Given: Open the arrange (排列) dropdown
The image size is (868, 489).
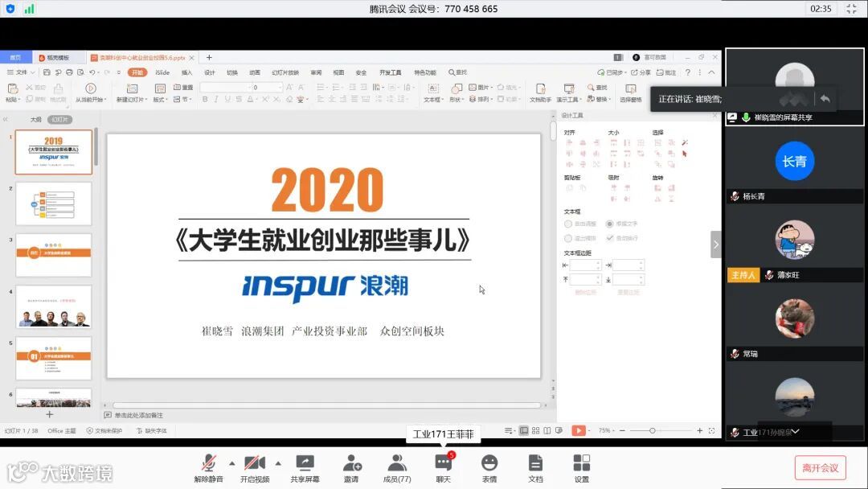Looking at the screenshot, I should pyautogui.click(x=481, y=99).
